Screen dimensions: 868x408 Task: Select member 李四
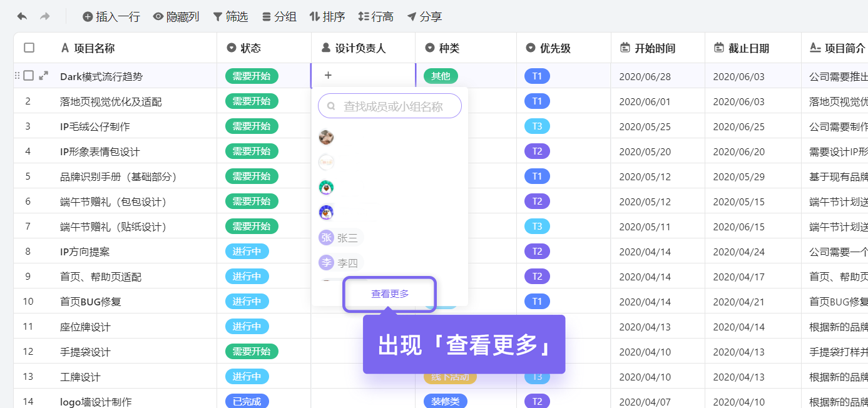pyautogui.click(x=340, y=263)
